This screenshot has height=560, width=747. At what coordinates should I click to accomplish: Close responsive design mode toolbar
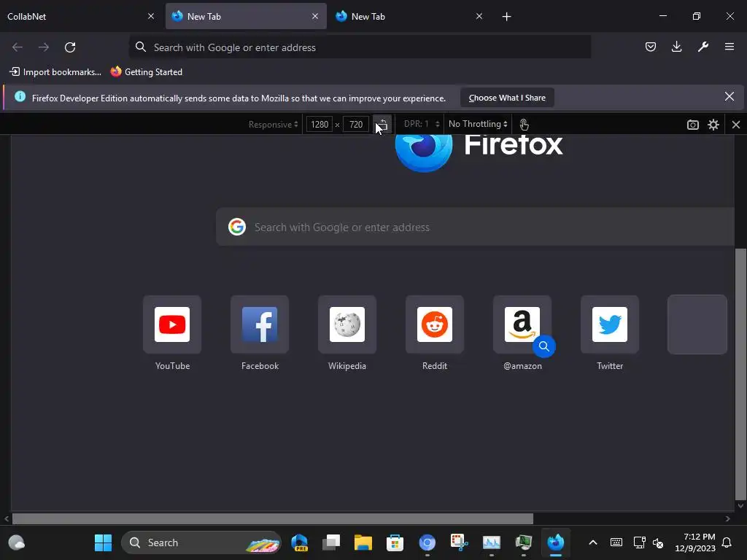coord(736,125)
